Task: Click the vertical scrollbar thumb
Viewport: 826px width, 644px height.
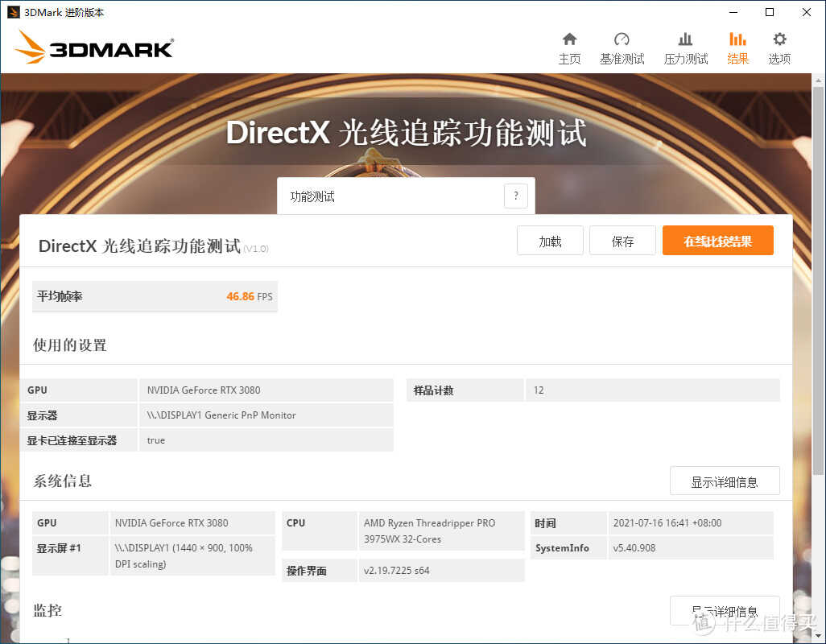Action: click(x=818, y=279)
